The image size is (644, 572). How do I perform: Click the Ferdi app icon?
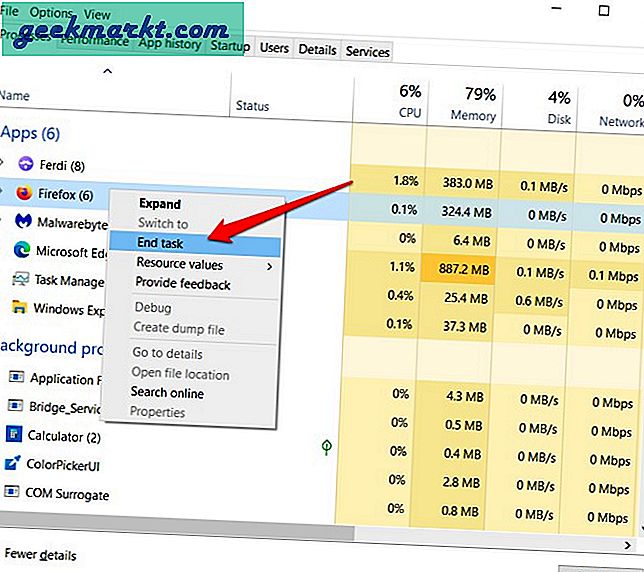point(26,164)
